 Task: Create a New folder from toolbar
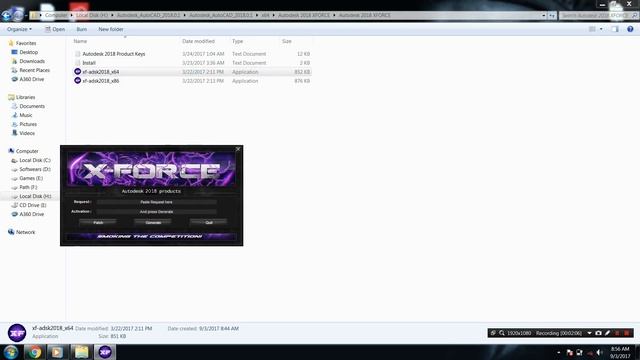(111, 29)
